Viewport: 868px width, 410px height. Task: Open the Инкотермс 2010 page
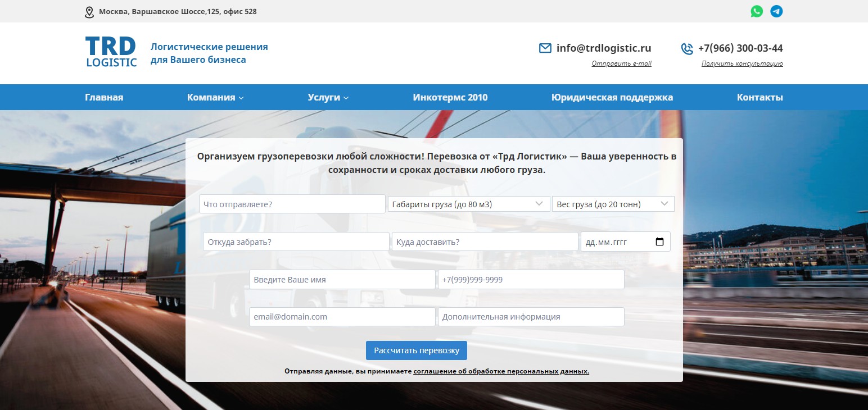tap(450, 97)
